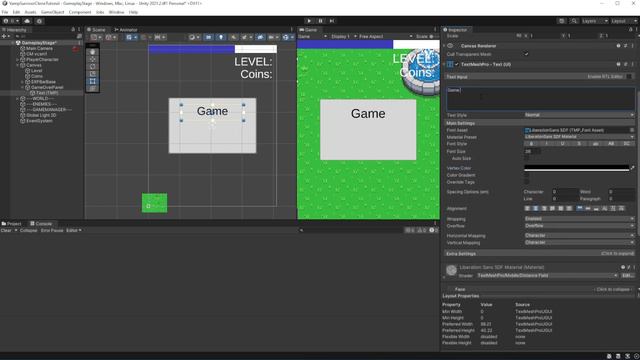The width and height of the screenshot is (640, 360).
Task: Enable Color Gradient checkbox
Action: point(527,175)
